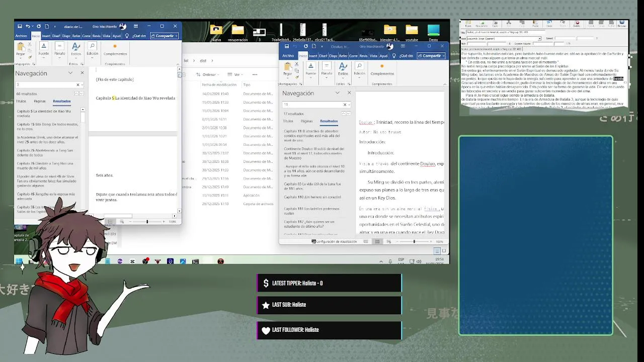Lightbulb 'Qué desea' in left Word
Image resolution: width=644 pixels, height=362 pixels.
pos(127,36)
